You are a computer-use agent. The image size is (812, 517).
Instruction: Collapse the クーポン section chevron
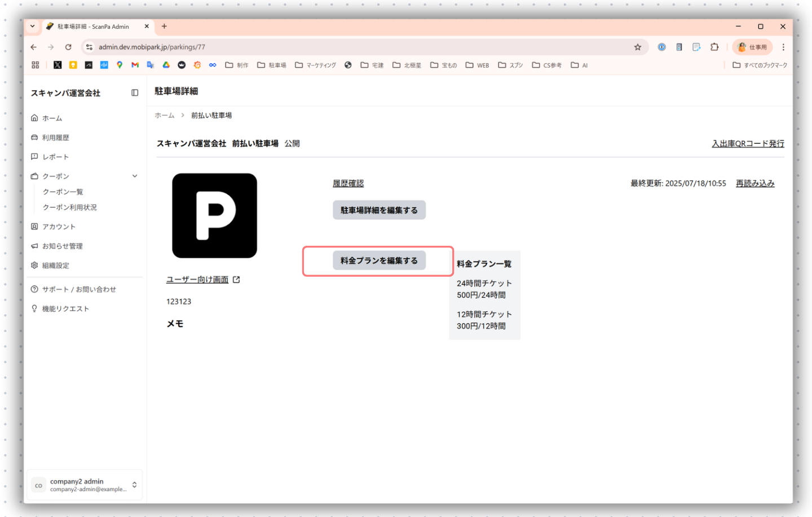[x=135, y=176]
